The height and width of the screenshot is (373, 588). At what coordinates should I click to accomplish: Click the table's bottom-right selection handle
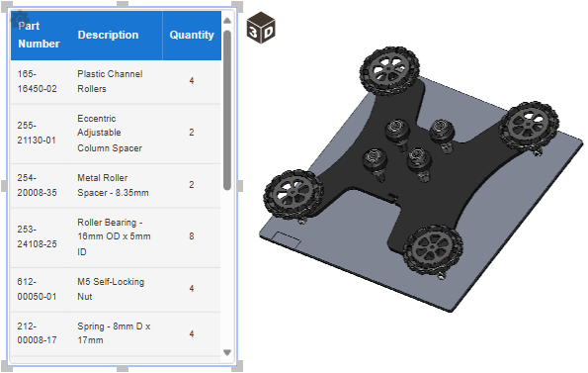tap(237, 366)
